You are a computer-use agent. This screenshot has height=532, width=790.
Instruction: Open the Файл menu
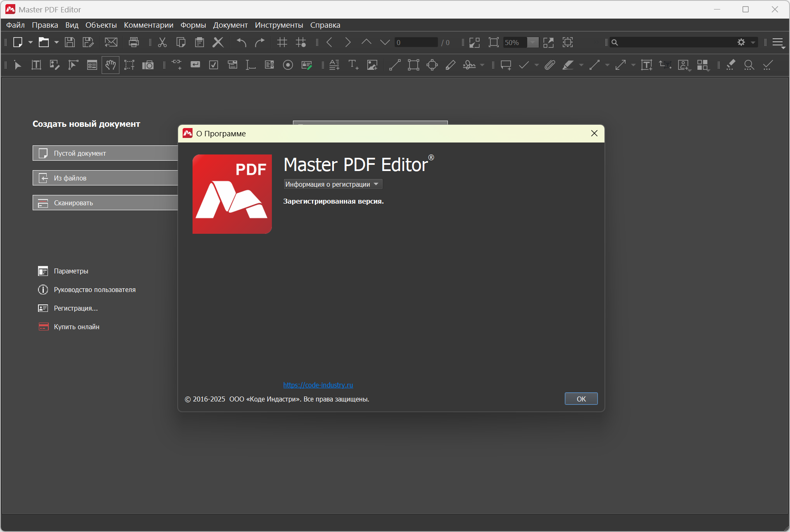click(x=15, y=25)
